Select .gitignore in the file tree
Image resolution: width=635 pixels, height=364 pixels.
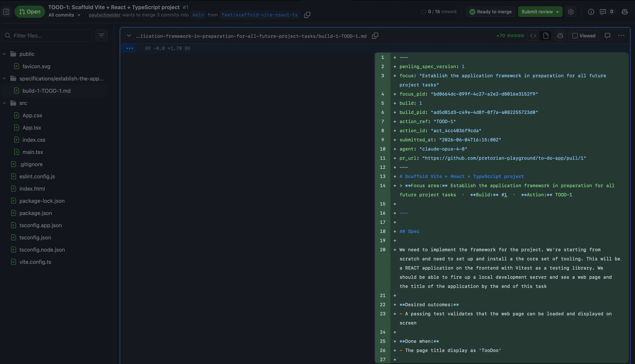(x=31, y=164)
